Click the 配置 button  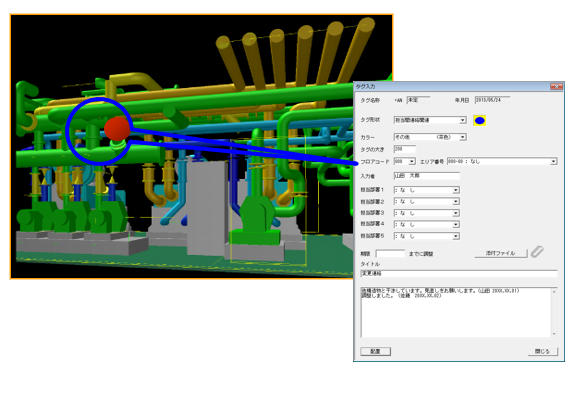[375, 351]
